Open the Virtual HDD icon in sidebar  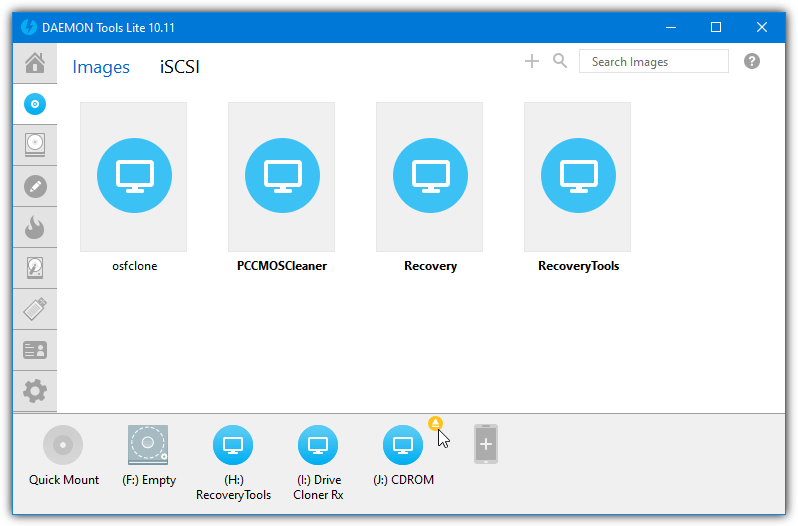pyautogui.click(x=35, y=268)
